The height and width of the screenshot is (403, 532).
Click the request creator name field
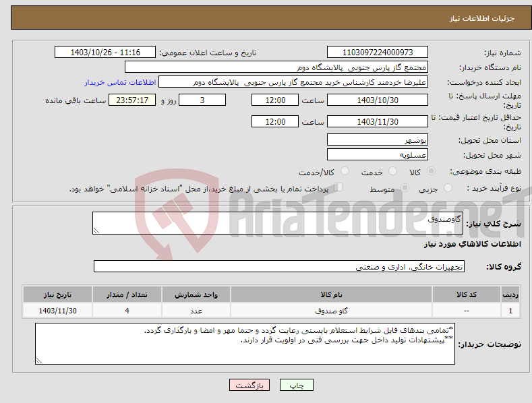point(293,82)
